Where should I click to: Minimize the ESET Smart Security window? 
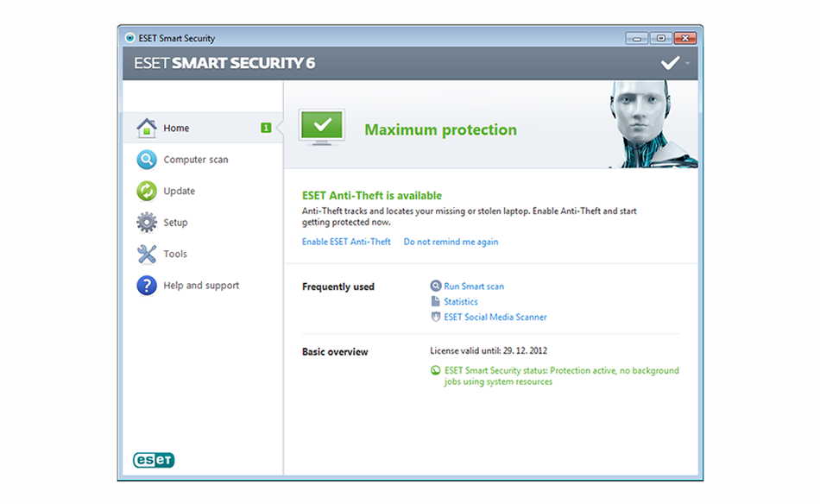(636, 38)
